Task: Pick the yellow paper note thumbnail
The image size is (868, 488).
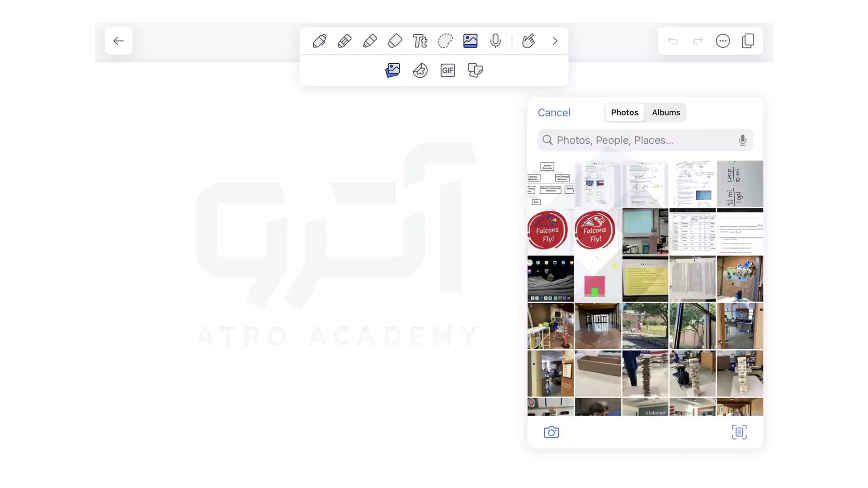Action: click(645, 279)
